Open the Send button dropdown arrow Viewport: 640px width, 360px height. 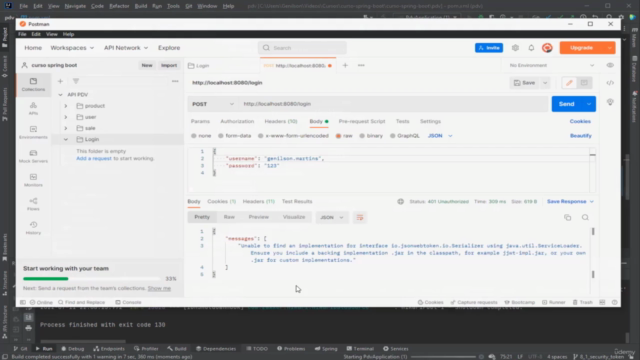click(x=589, y=104)
